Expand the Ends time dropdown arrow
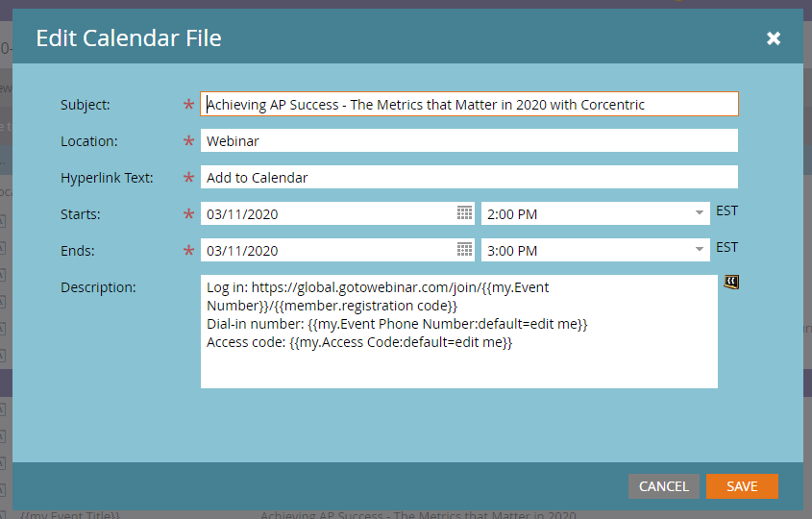Screen dimensions: 812x519 (x=701, y=250)
